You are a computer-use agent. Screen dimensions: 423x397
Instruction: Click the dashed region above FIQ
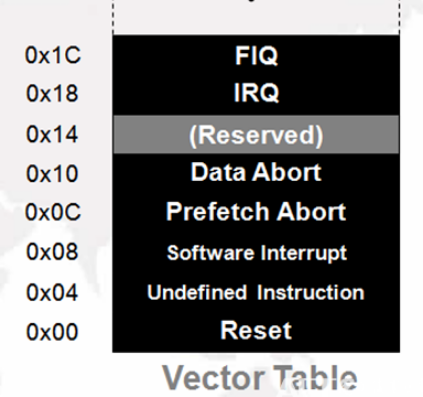256,17
